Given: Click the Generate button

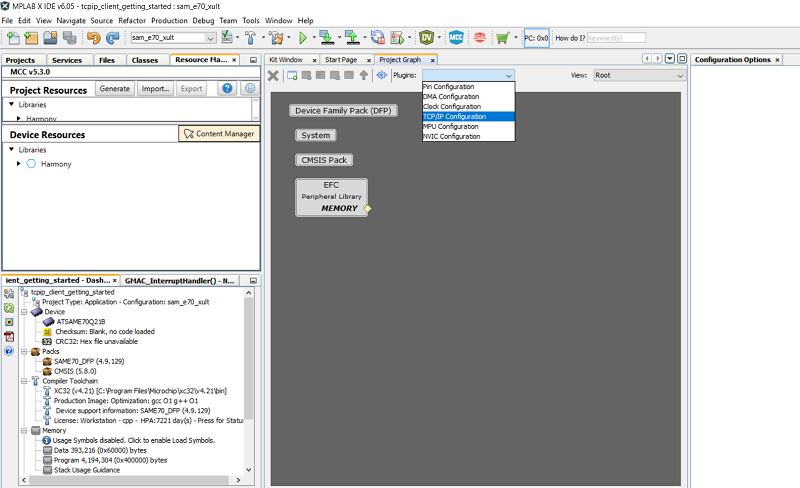Looking at the screenshot, I should point(115,89).
